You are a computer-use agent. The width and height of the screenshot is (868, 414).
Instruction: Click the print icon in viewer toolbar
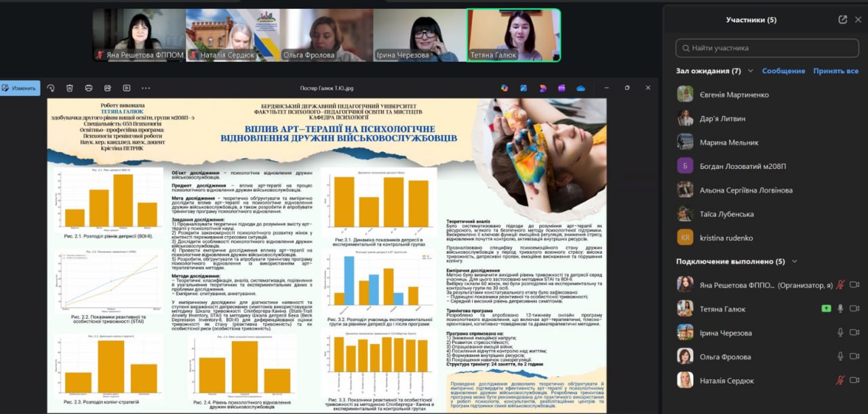click(89, 88)
